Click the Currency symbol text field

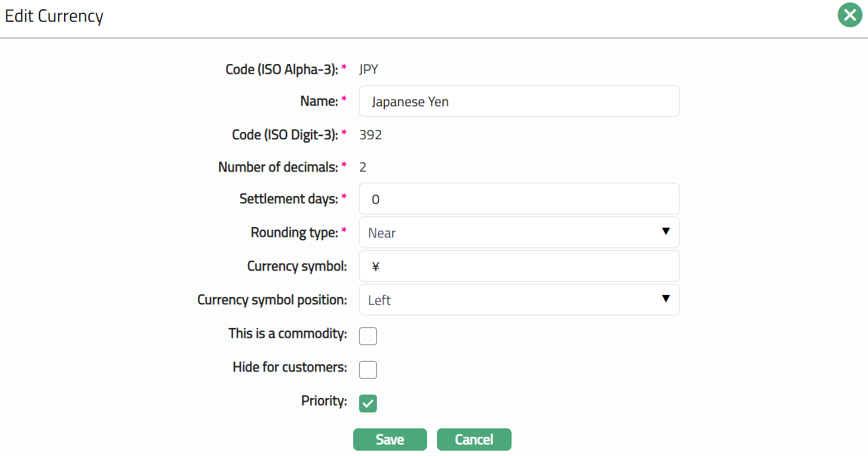click(x=519, y=267)
